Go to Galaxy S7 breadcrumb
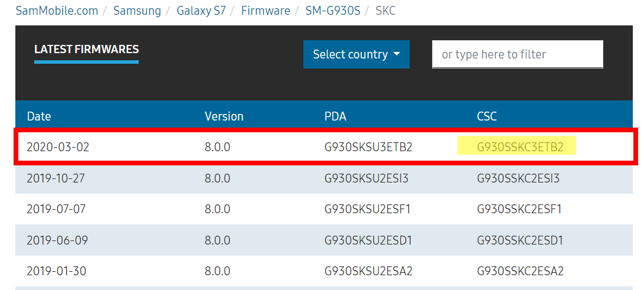Viewport: 644px width, 290px height. (x=201, y=10)
